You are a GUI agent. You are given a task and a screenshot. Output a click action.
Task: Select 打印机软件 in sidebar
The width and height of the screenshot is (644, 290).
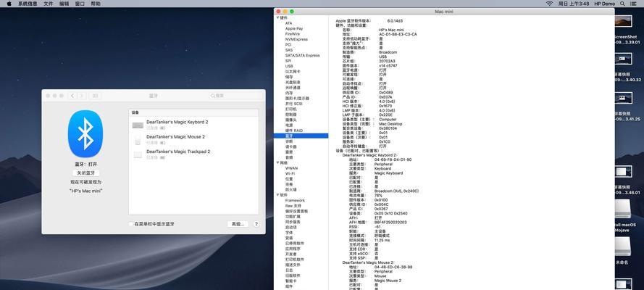point(295,260)
